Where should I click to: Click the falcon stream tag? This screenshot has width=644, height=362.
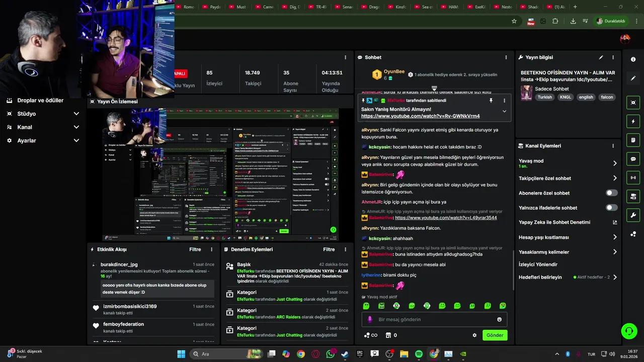coord(607,97)
